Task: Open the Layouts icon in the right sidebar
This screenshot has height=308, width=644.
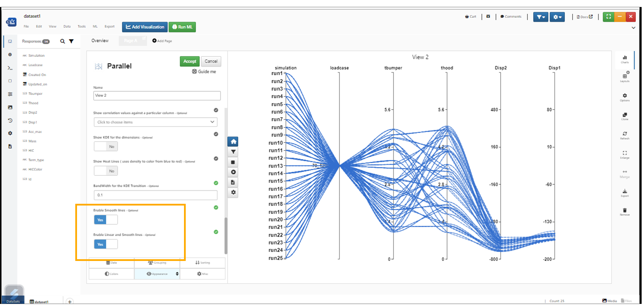Action: point(624,78)
